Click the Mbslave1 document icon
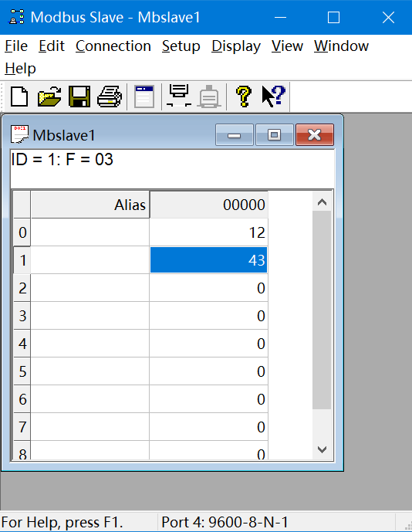Image resolution: width=412 pixels, height=532 pixels. (19, 134)
